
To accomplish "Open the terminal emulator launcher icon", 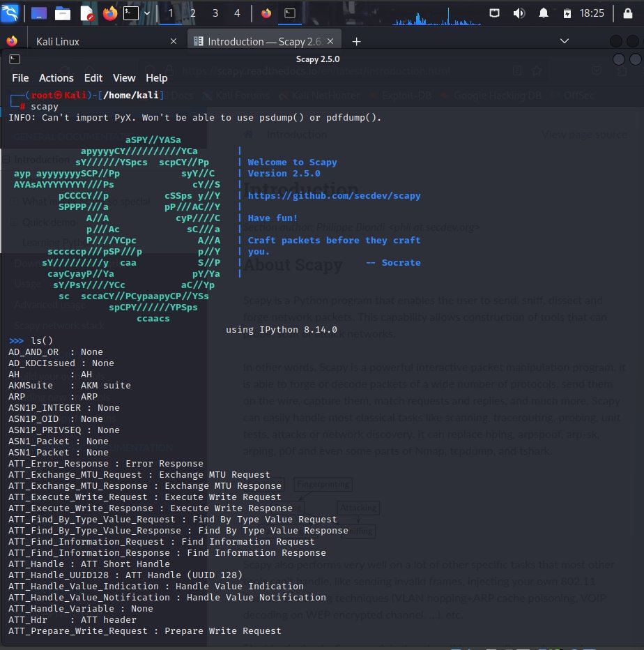I will tap(131, 13).
